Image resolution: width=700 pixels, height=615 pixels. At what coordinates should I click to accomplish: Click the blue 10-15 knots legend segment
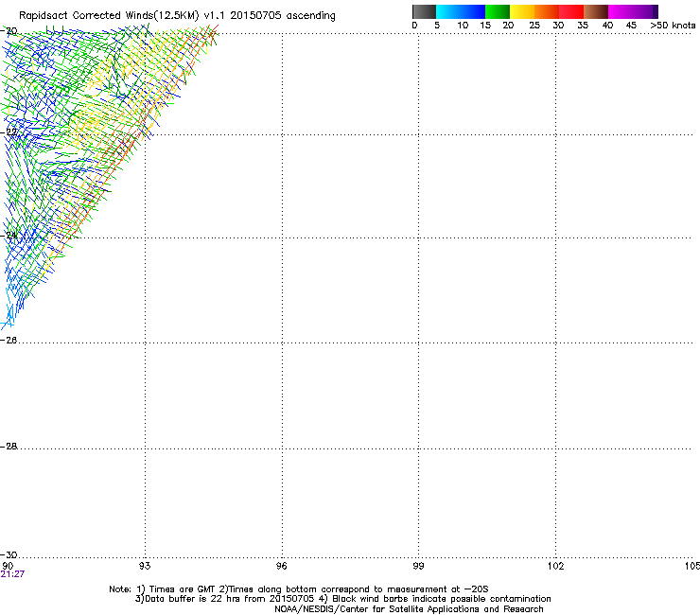coord(473,11)
